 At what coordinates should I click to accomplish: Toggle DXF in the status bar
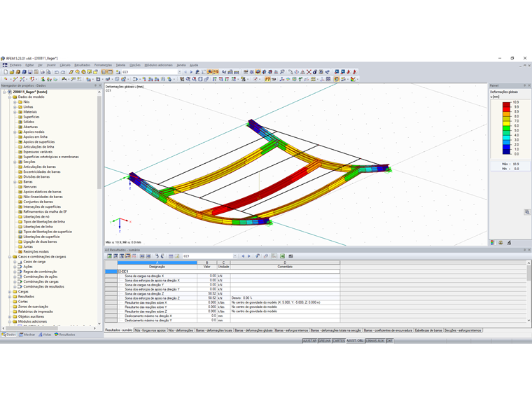tap(389, 341)
